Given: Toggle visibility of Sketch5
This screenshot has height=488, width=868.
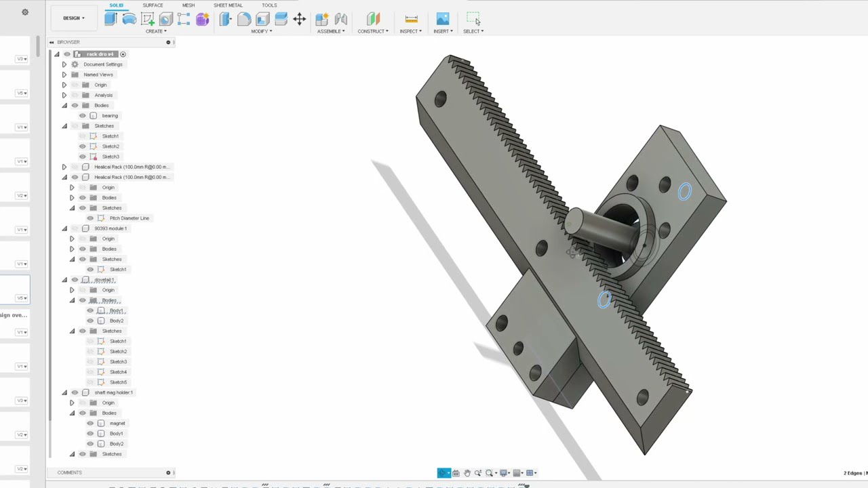Looking at the screenshot, I should pyautogui.click(x=90, y=382).
